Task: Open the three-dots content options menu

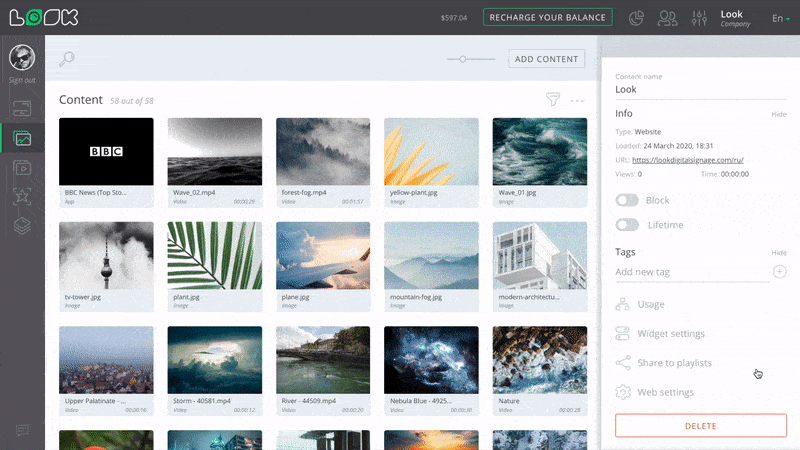Action: click(577, 100)
